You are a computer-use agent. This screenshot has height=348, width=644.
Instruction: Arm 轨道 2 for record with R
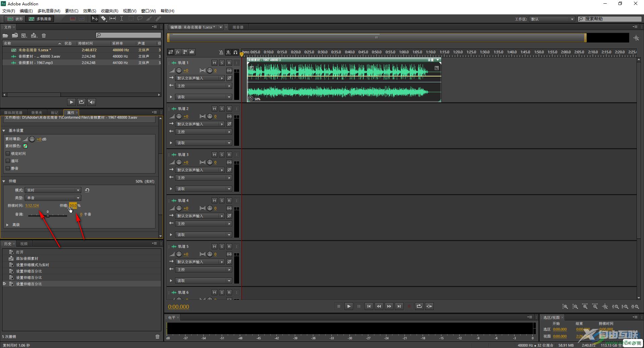point(229,109)
